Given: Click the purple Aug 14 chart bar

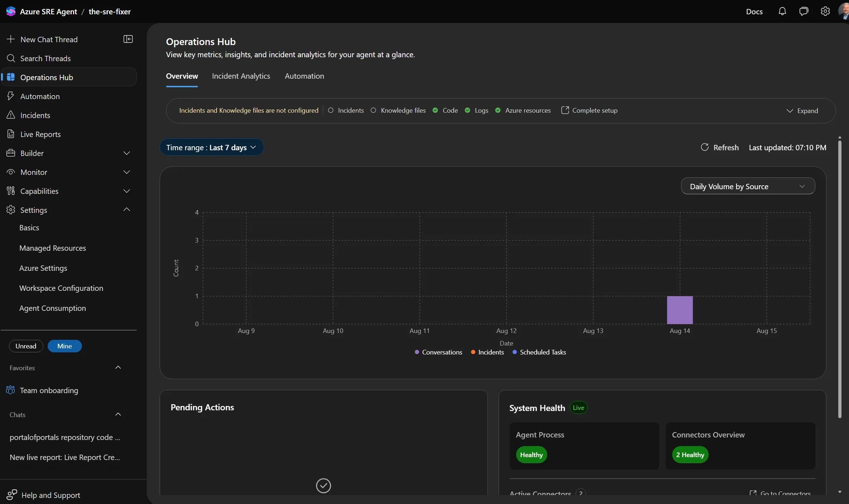Looking at the screenshot, I should click(x=680, y=310).
